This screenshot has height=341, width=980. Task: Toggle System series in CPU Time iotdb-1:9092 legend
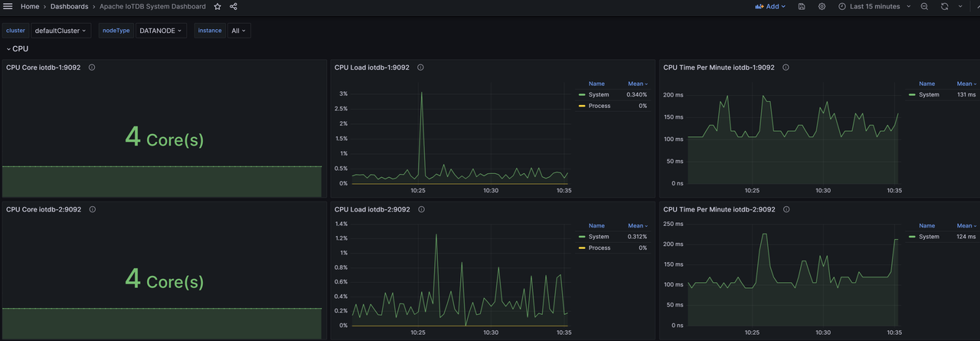[929, 95]
